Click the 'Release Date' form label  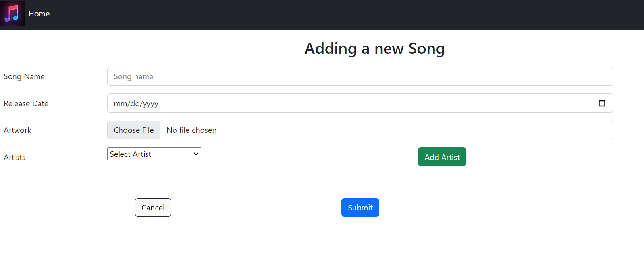[x=26, y=103]
